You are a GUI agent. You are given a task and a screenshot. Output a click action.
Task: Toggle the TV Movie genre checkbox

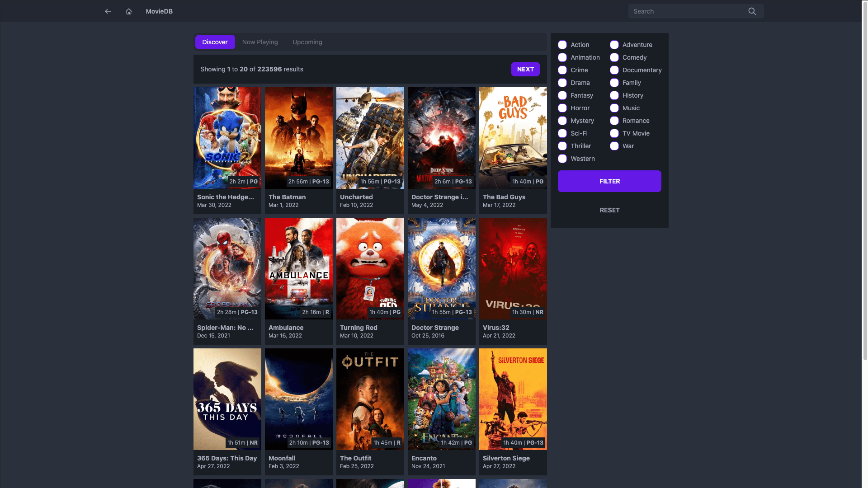tap(614, 133)
